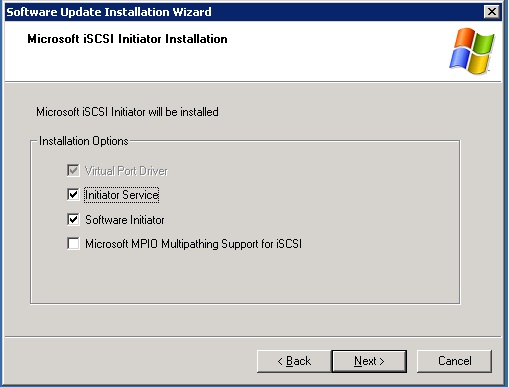
Task: Click the Virtual Port Driver label
Action: pos(126,171)
